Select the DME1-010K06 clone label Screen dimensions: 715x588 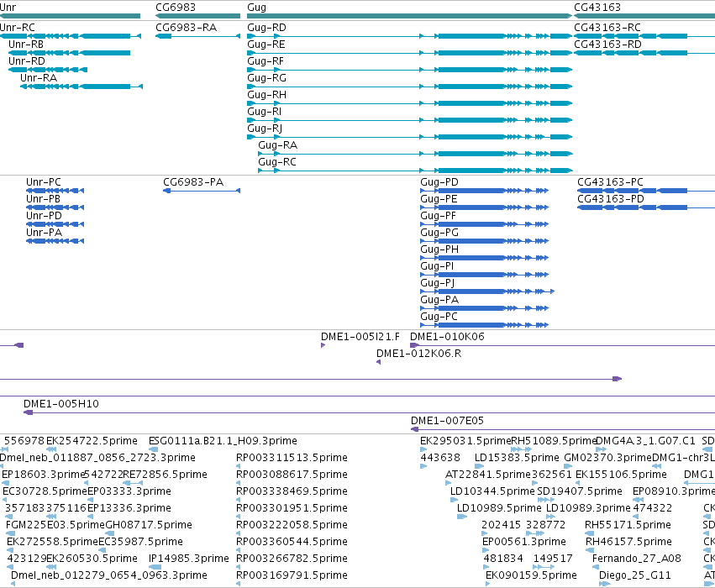pos(447,336)
